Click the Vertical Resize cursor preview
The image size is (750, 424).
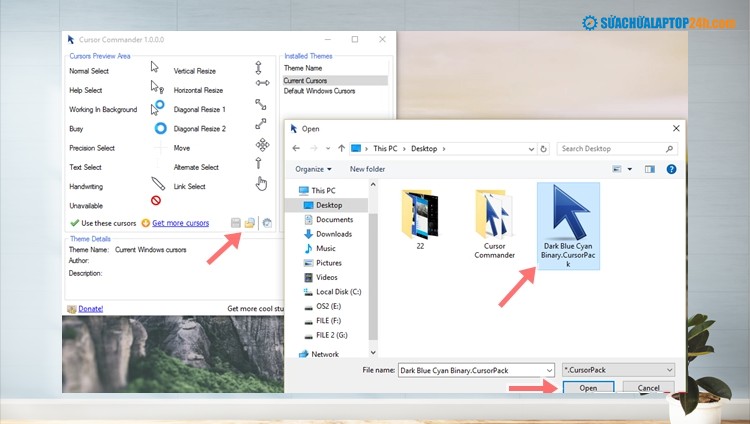pos(258,67)
